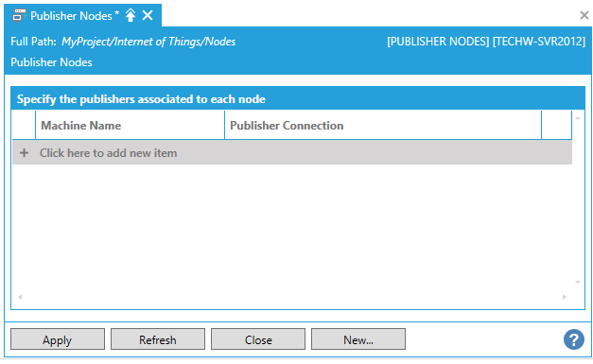Click the scroll down arrow of grid

pos(578,282)
